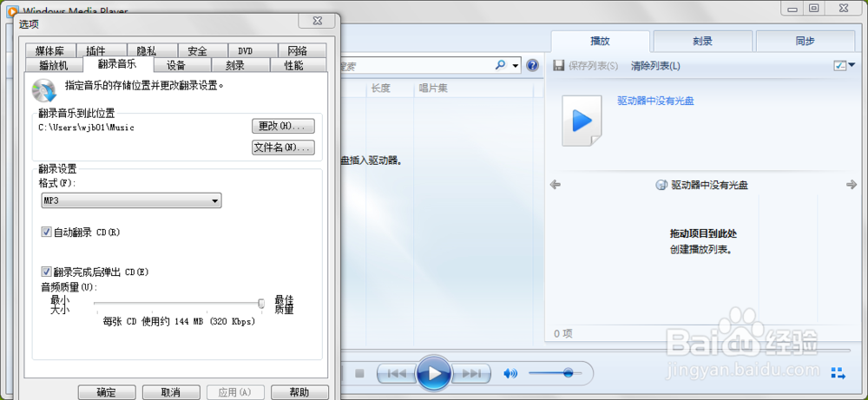
Task: Switch to the 播放 tab in player
Action: pos(601,41)
